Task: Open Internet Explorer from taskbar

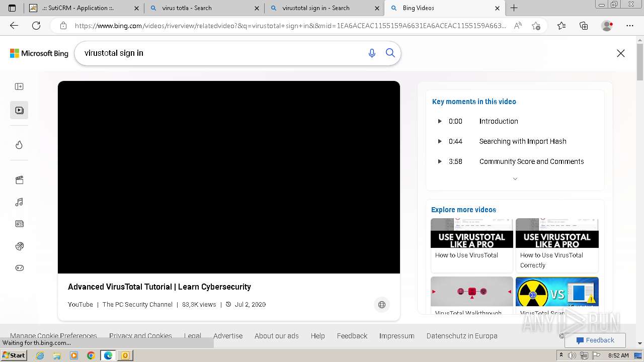Action: tap(40, 355)
